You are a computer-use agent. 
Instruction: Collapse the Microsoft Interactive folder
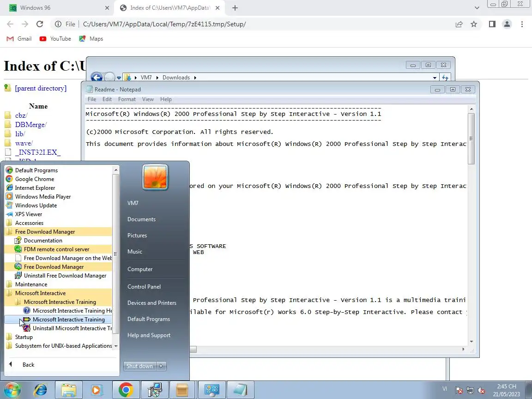[x=58, y=293]
